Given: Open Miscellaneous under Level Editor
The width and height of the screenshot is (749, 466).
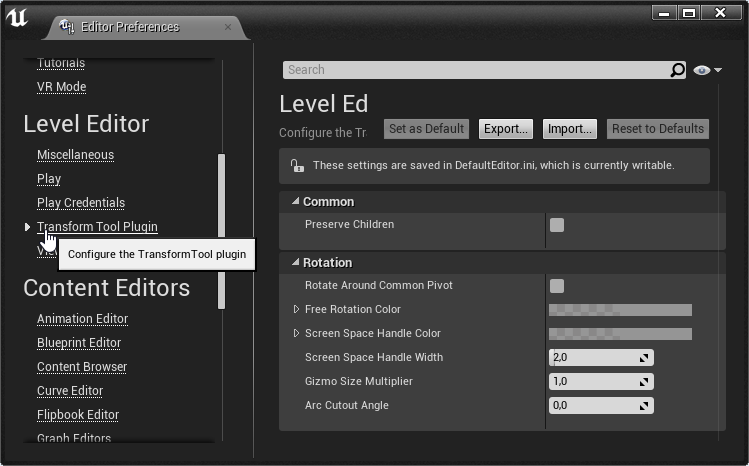Looking at the screenshot, I should click(x=75, y=155).
